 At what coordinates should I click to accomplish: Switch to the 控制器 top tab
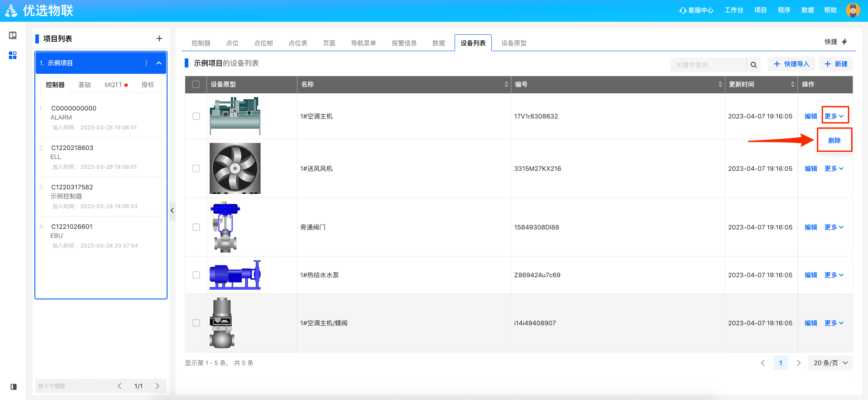[x=201, y=43]
